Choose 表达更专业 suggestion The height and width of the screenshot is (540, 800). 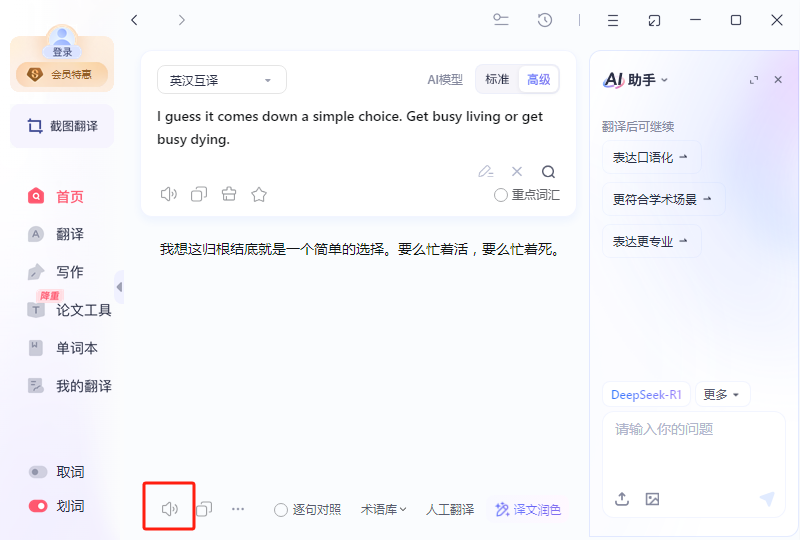coord(652,241)
